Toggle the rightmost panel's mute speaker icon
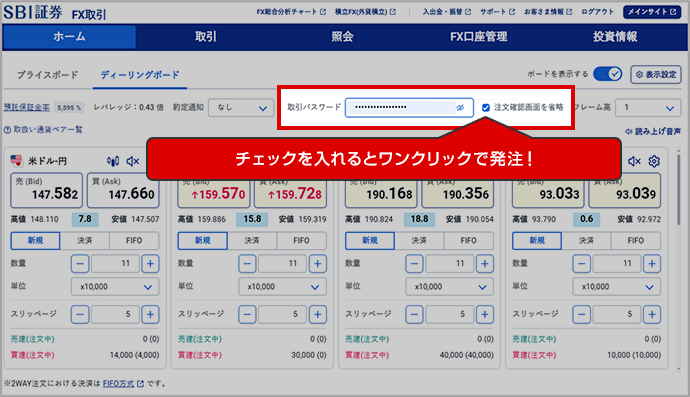Viewport: 690px width, 397px height. [x=634, y=161]
